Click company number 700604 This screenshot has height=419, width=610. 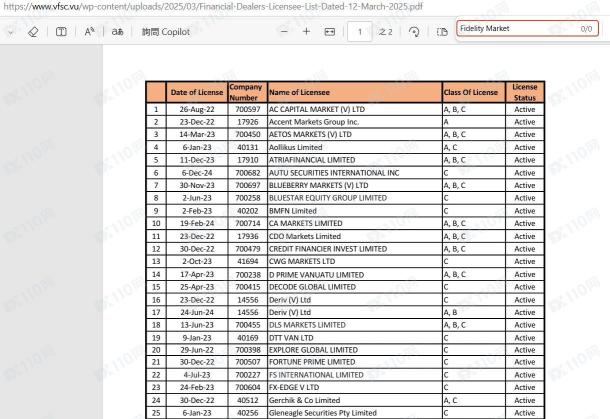point(248,387)
